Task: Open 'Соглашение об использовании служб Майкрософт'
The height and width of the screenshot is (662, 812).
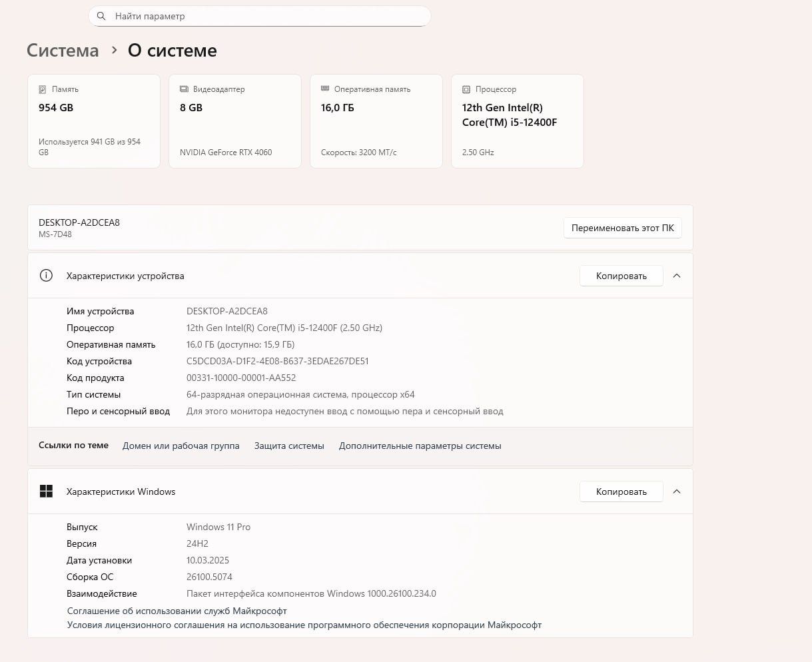Action: [x=177, y=611]
